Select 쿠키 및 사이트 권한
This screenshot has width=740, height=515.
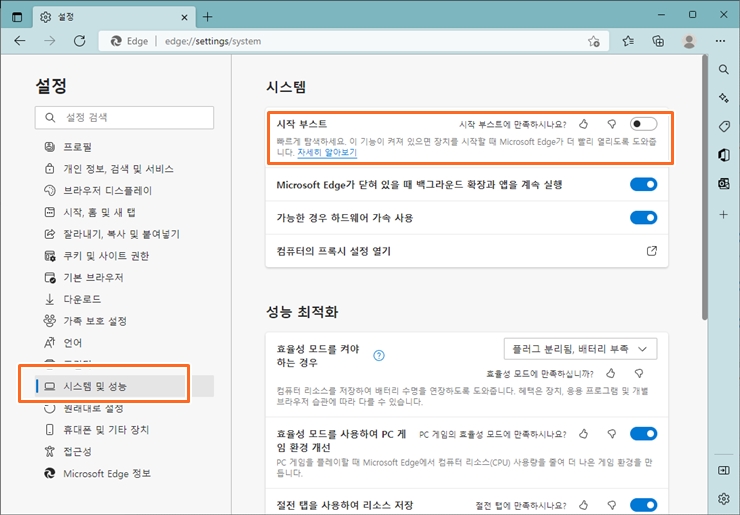124,255
